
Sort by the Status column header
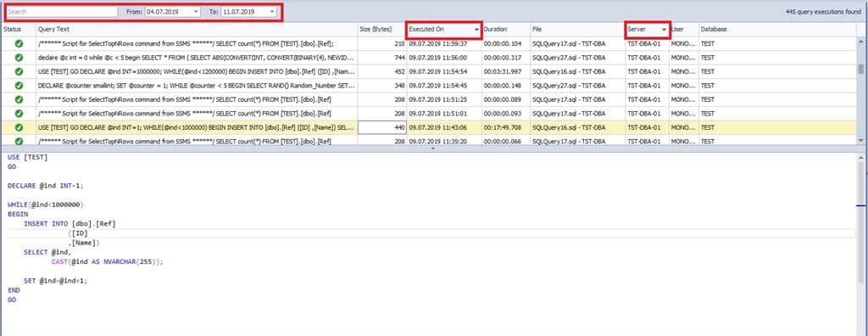(19, 30)
